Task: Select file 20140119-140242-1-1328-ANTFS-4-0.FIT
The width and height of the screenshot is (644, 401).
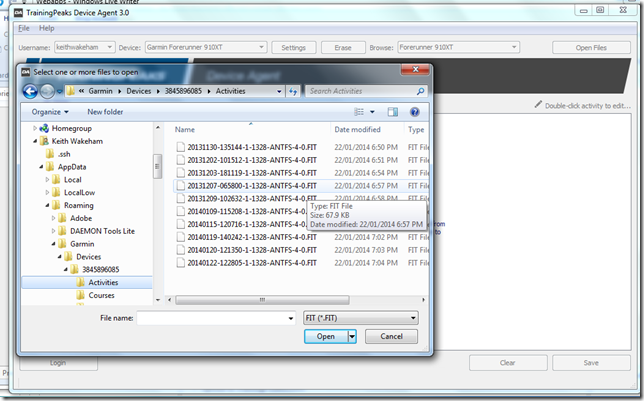Action: pos(252,237)
